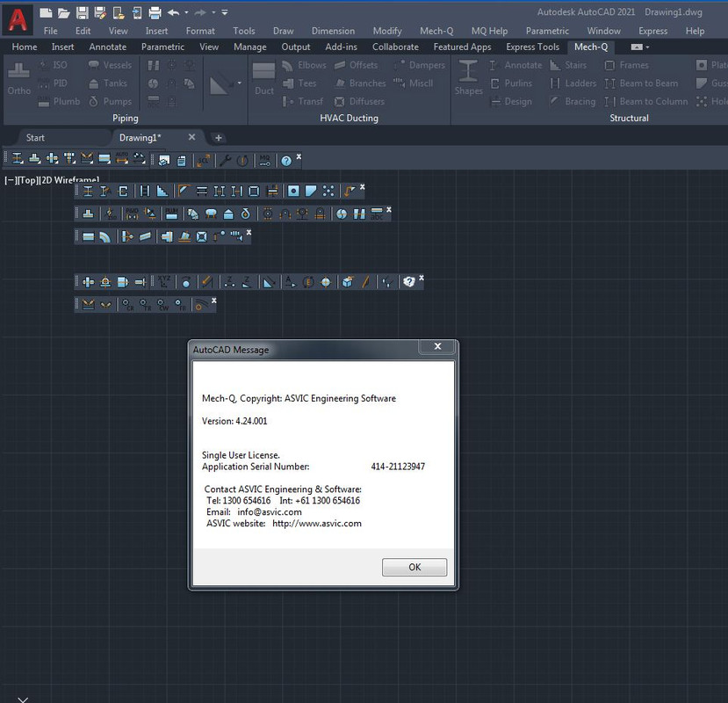Click the PID icon in floating piping toolbar
Viewport: 728px width, 703px height.
pyautogui.click(x=132, y=214)
